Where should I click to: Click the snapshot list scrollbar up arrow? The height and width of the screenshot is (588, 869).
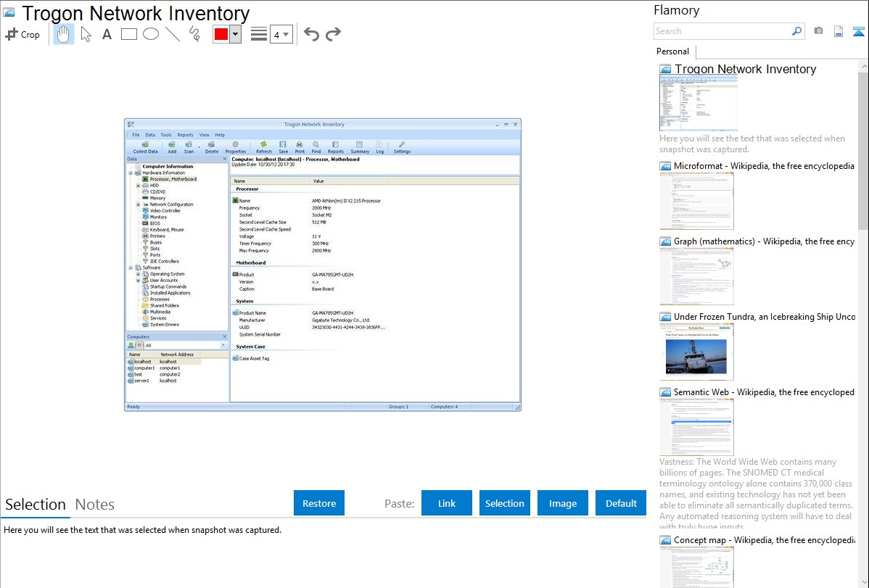point(863,66)
